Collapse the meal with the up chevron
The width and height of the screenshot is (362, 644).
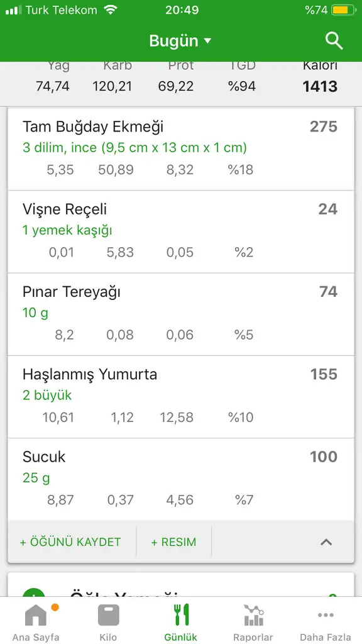(326, 542)
